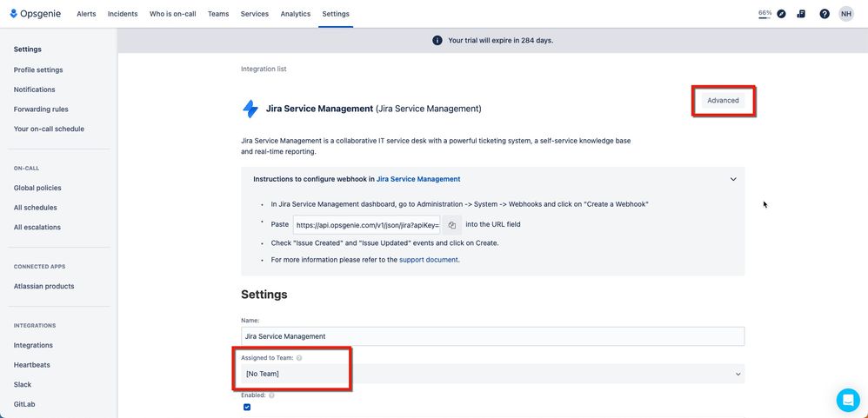Toggle the Enabled checkbox
Viewport: 868px width, 418px height.
(247, 408)
